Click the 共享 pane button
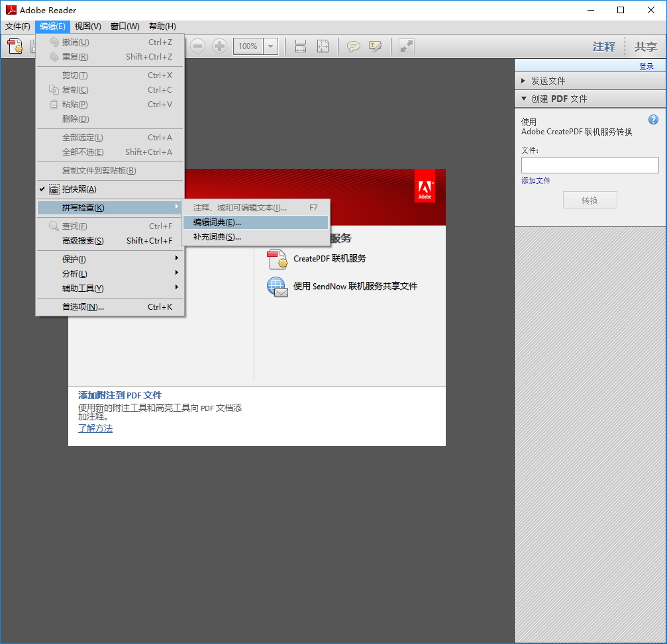The image size is (667, 644). [646, 46]
